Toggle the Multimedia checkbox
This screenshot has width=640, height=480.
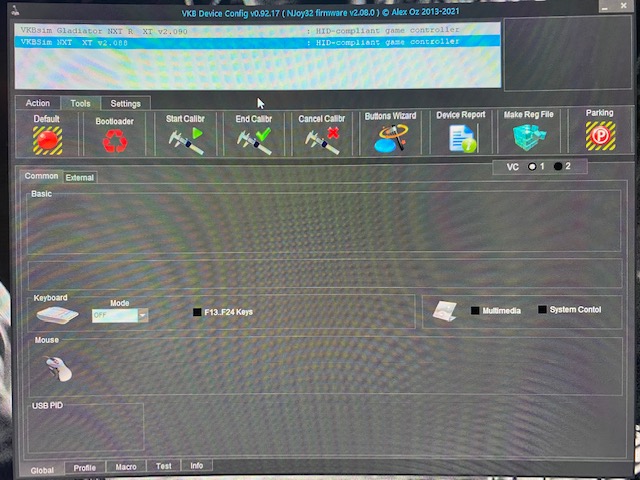476,310
